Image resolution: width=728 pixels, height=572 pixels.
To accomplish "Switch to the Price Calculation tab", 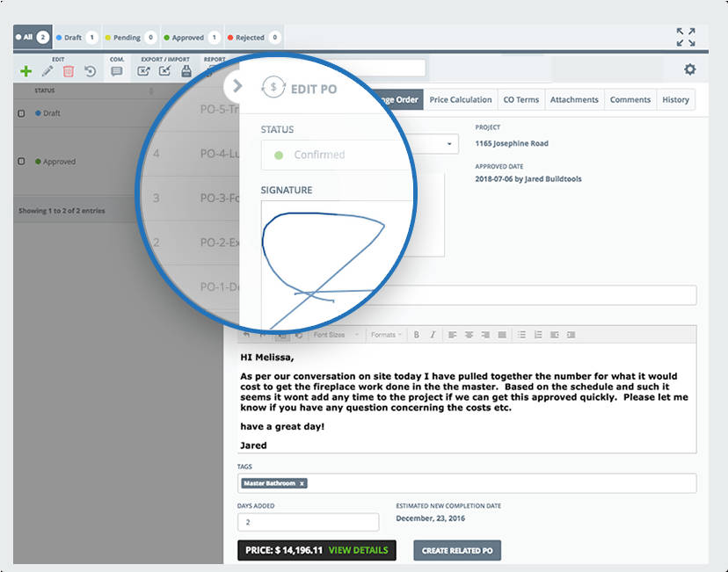I will pos(461,99).
